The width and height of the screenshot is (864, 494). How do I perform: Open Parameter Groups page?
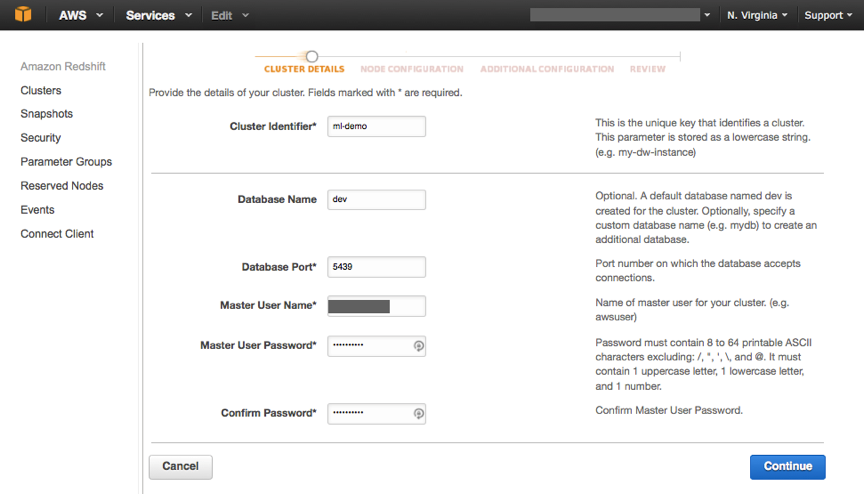(66, 162)
